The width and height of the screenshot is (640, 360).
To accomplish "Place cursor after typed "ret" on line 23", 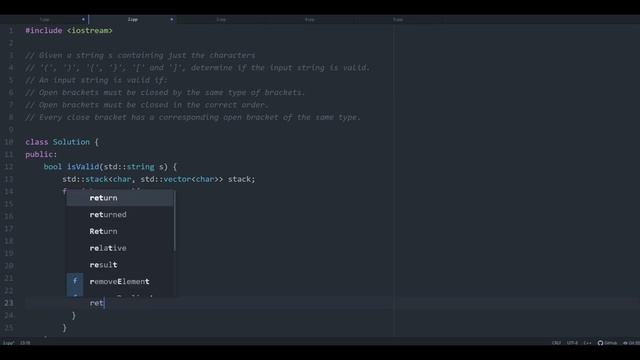I will pos(104,303).
